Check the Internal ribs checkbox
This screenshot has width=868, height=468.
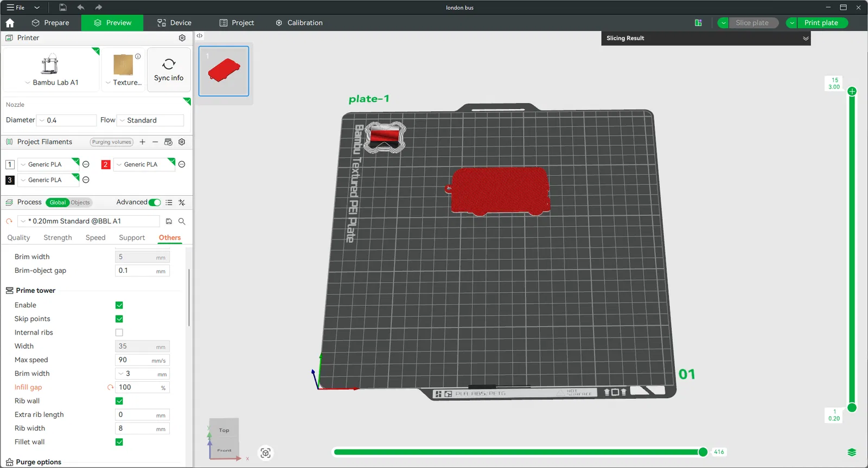pos(119,332)
